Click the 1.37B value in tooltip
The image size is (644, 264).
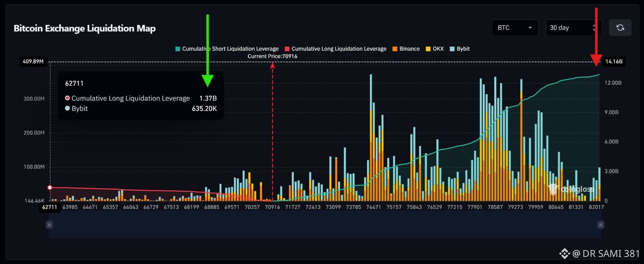(x=208, y=98)
